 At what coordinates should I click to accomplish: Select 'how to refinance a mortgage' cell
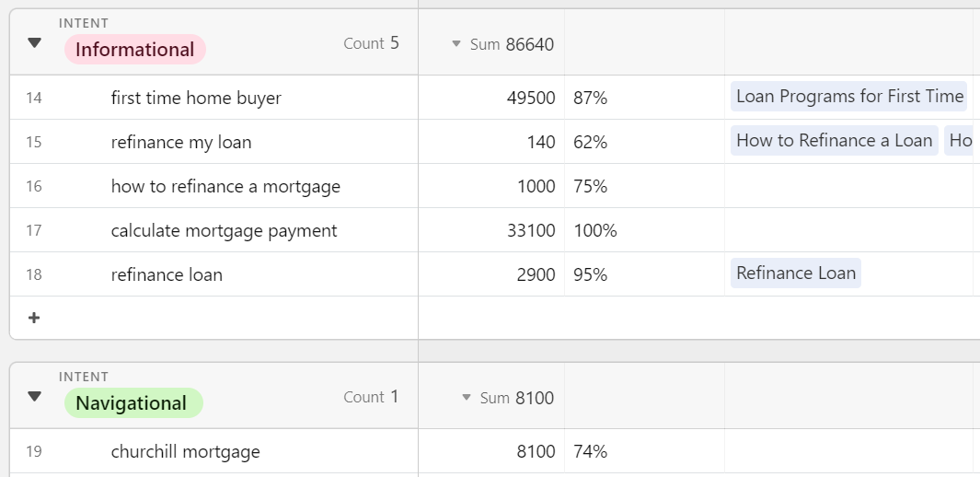point(225,186)
